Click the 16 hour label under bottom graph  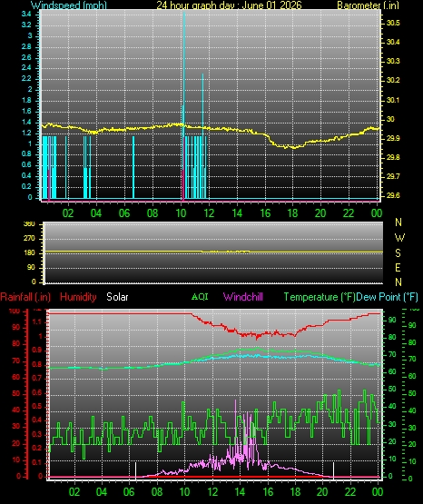tap(268, 492)
